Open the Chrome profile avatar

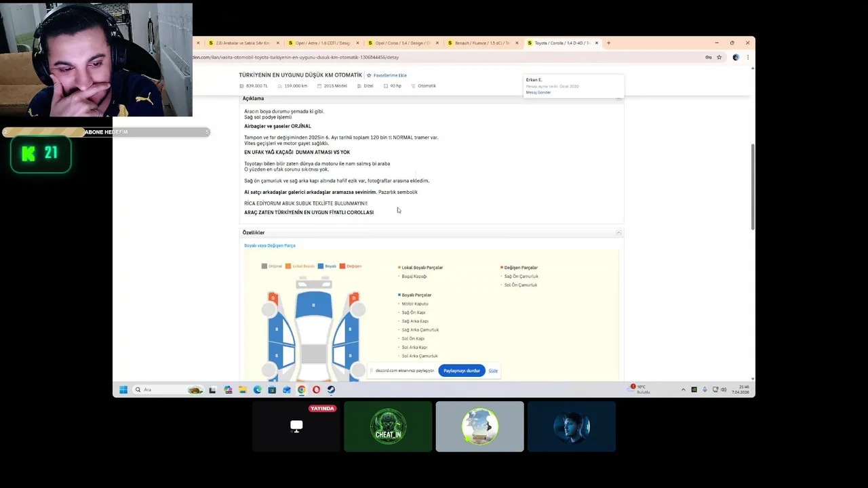pyautogui.click(x=736, y=57)
